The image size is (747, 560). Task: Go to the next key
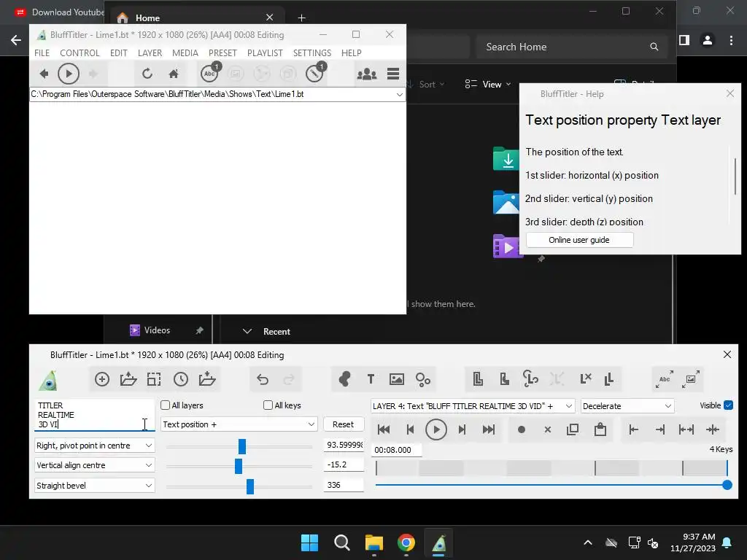click(x=462, y=429)
